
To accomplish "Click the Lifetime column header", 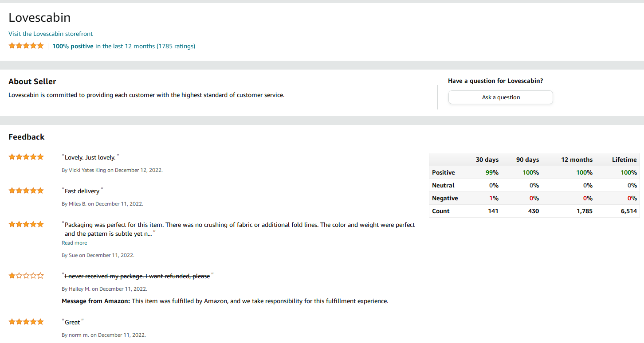I will (624, 160).
